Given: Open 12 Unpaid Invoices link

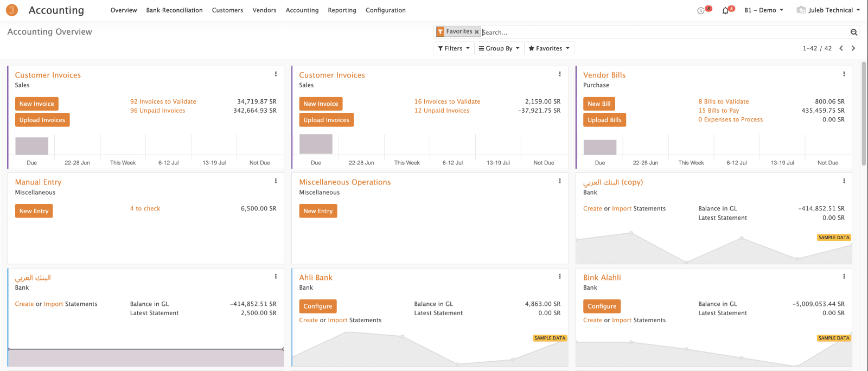Looking at the screenshot, I should click(442, 111).
